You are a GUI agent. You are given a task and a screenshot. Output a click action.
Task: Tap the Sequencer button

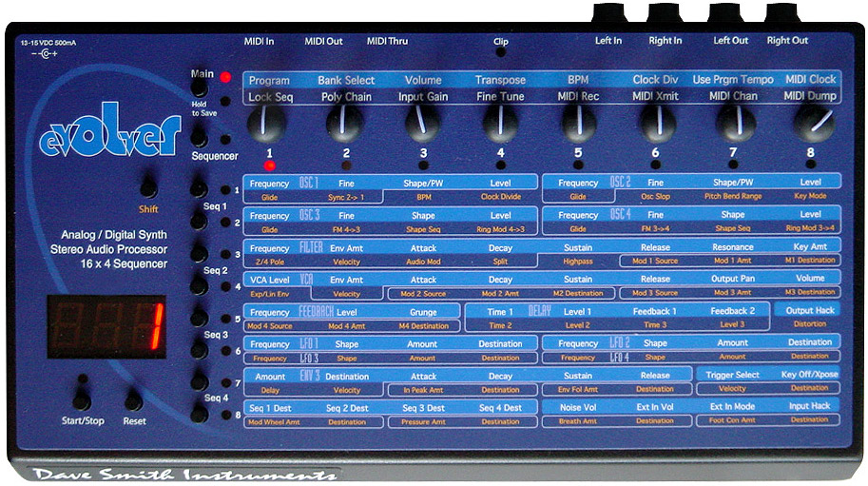point(200,137)
